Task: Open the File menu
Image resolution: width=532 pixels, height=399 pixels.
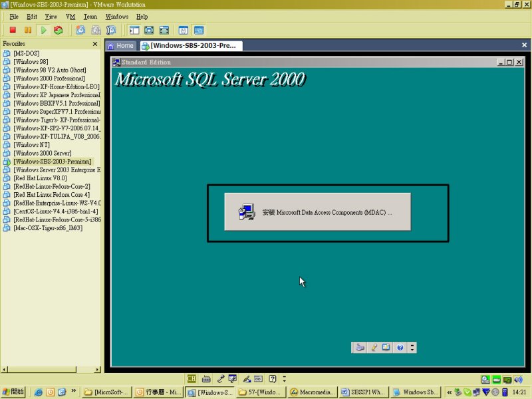Action: click(14, 17)
